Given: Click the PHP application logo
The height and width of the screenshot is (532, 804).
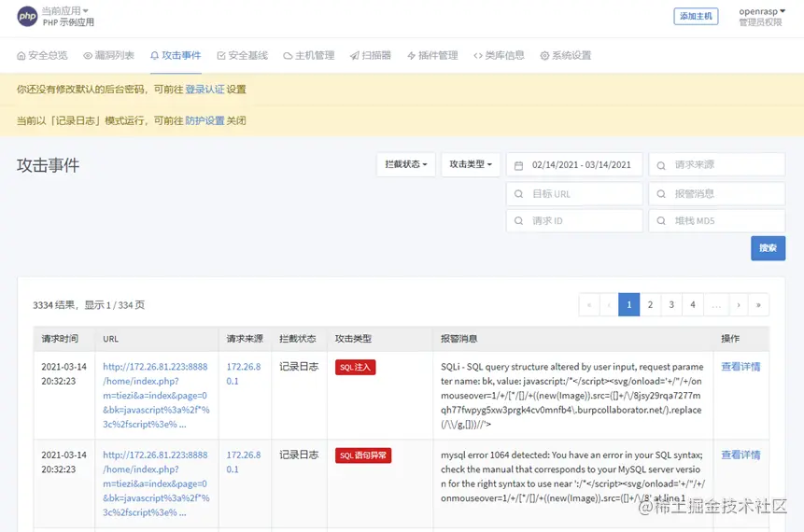Looking at the screenshot, I should pyautogui.click(x=27, y=17).
